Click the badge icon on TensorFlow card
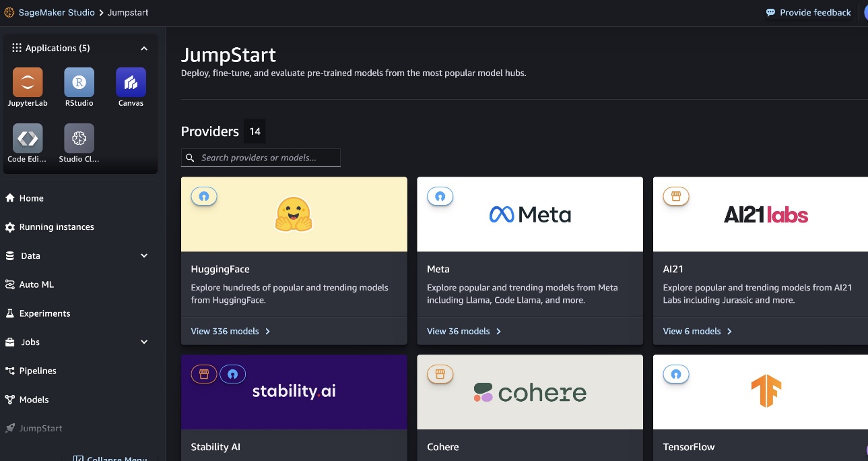This screenshot has height=461, width=868. (x=676, y=374)
